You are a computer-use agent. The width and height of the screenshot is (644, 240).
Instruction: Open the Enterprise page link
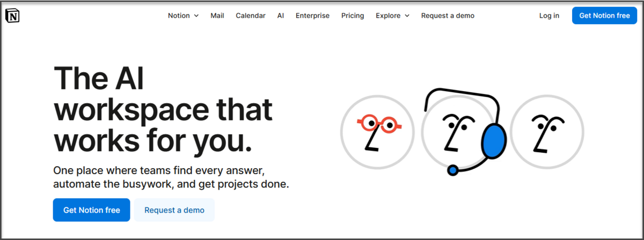[312, 16]
